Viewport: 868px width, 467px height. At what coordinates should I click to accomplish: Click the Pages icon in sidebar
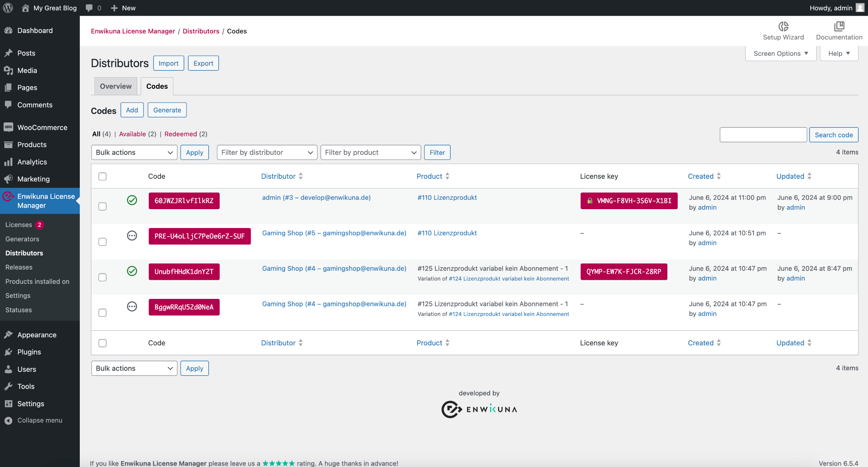pyautogui.click(x=8, y=87)
